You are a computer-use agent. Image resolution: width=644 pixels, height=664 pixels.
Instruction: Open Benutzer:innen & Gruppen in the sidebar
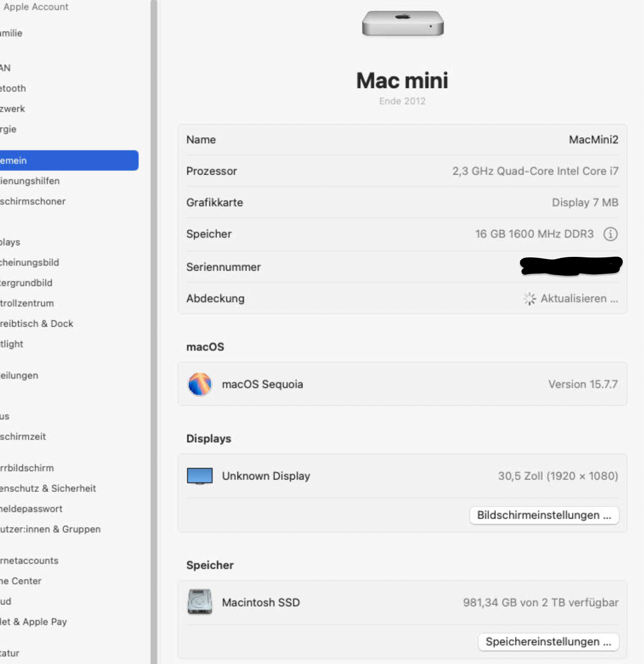click(x=51, y=529)
